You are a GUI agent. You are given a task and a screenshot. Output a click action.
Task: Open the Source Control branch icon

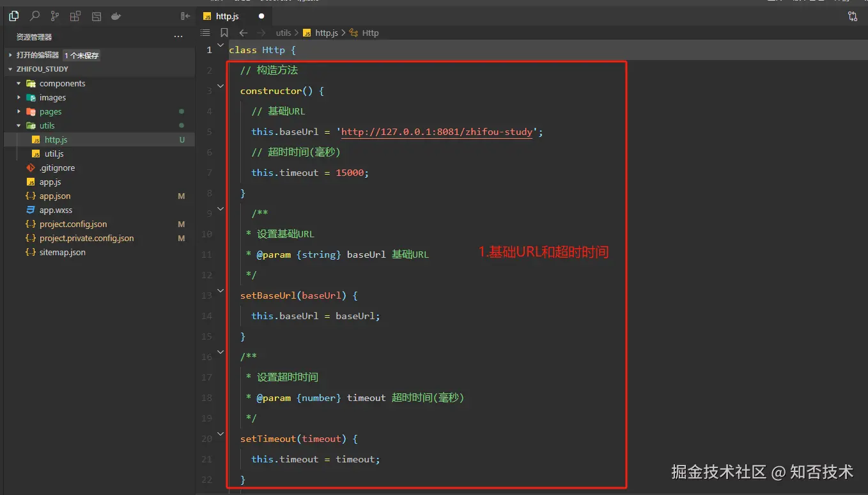(x=55, y=16)
